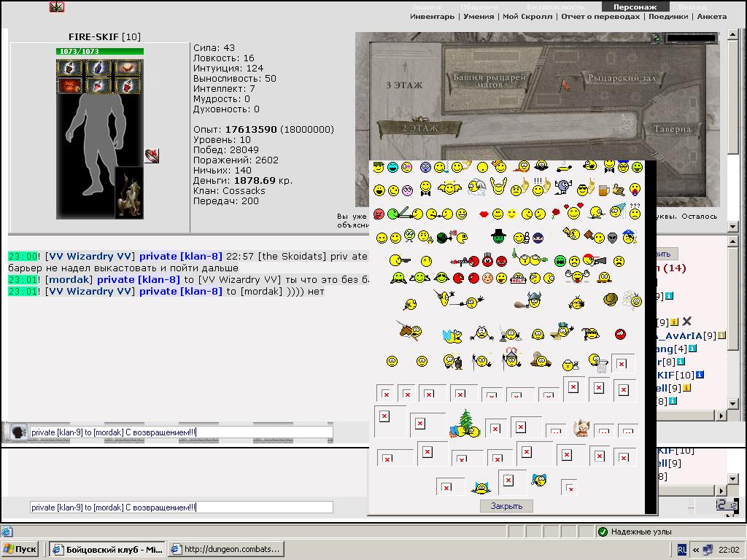Insert the beer mug smiley

[x=603, y=190]
